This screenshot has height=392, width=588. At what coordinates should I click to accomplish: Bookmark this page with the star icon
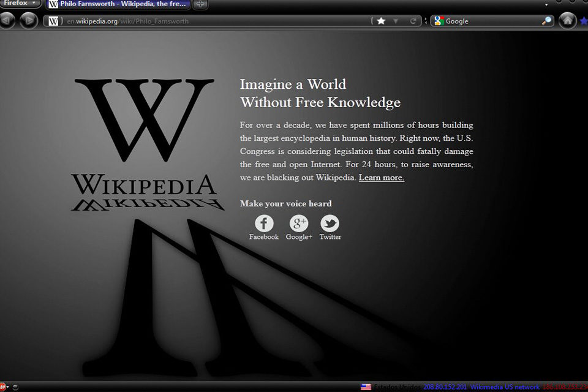(x=381, y=21)
